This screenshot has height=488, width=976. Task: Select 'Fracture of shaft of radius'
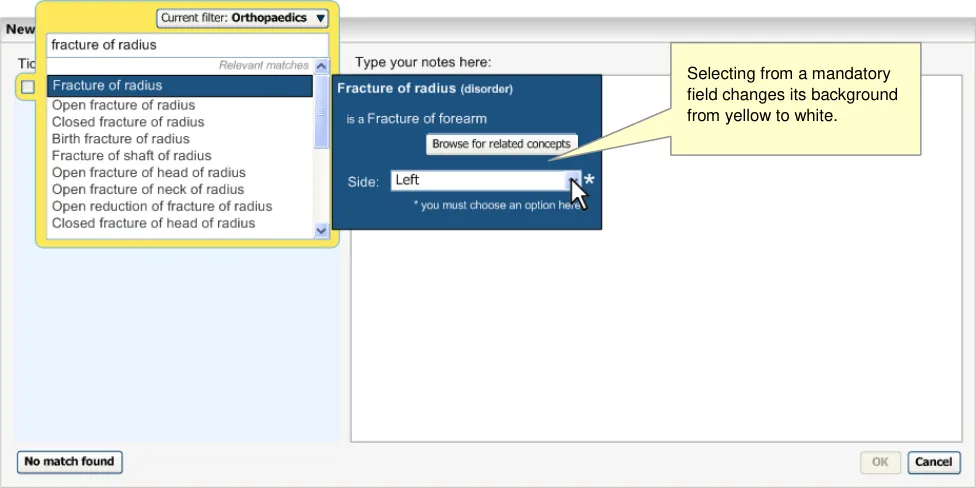tap(131, 156)
